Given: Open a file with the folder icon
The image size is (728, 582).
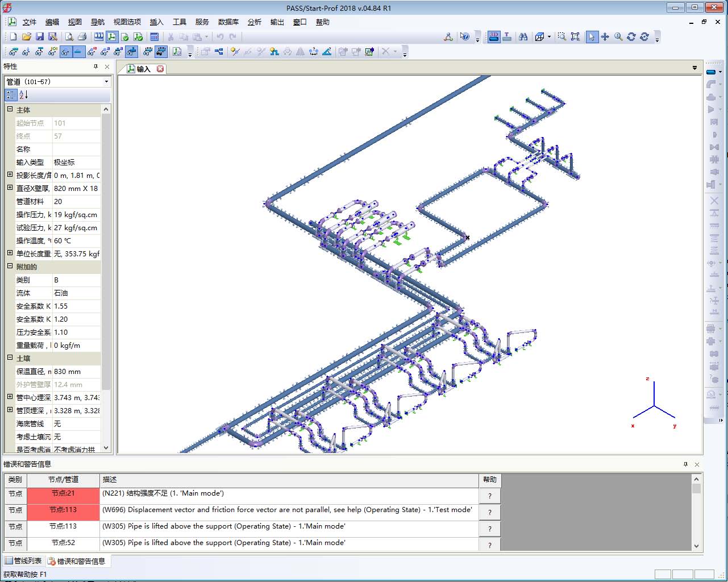Looking at the screenshot, I should (26, 36).
